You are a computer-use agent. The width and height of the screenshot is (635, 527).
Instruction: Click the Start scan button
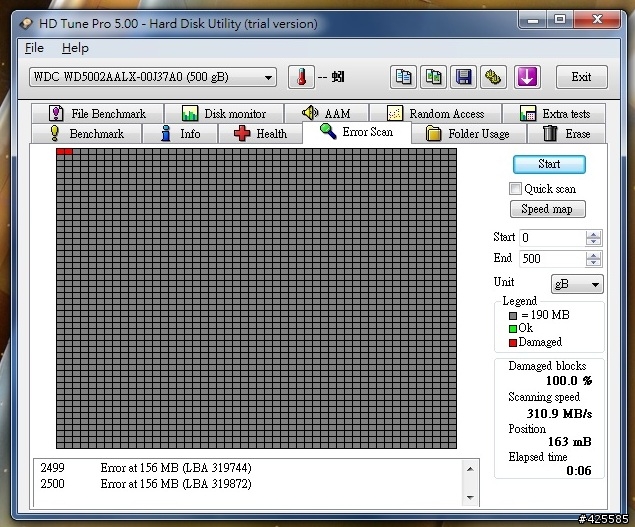[549, 164]
